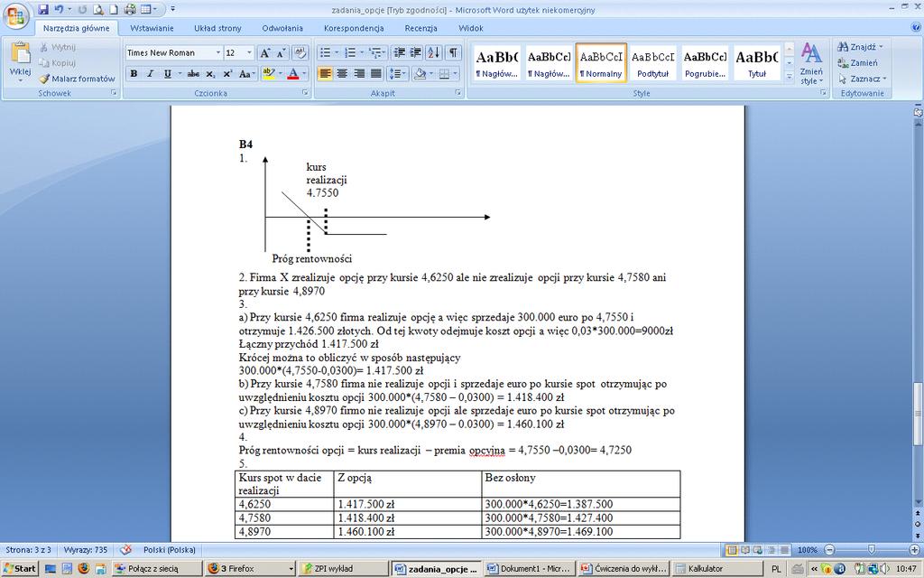Toggle justified text alignment

376,74
